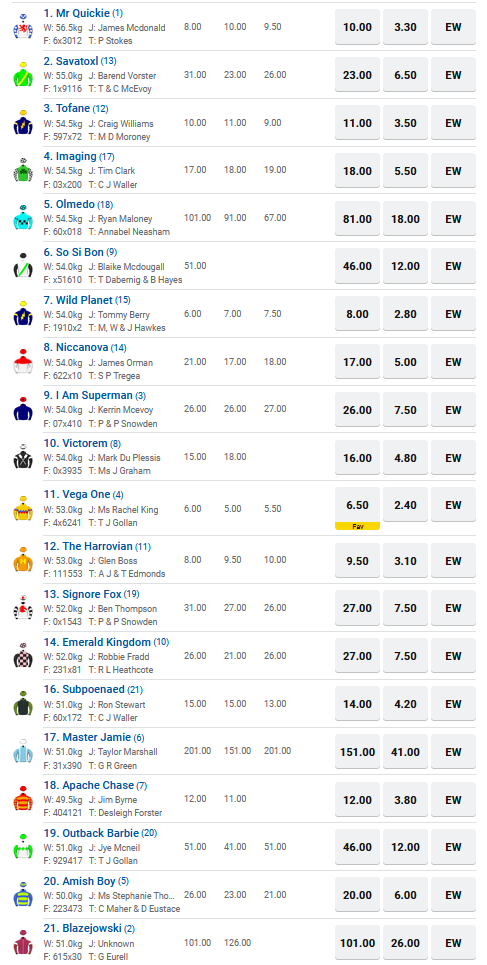The image size is (487, 965).
Task: Select Mr Quickie win odds 10.00
Action: (357, 27)
